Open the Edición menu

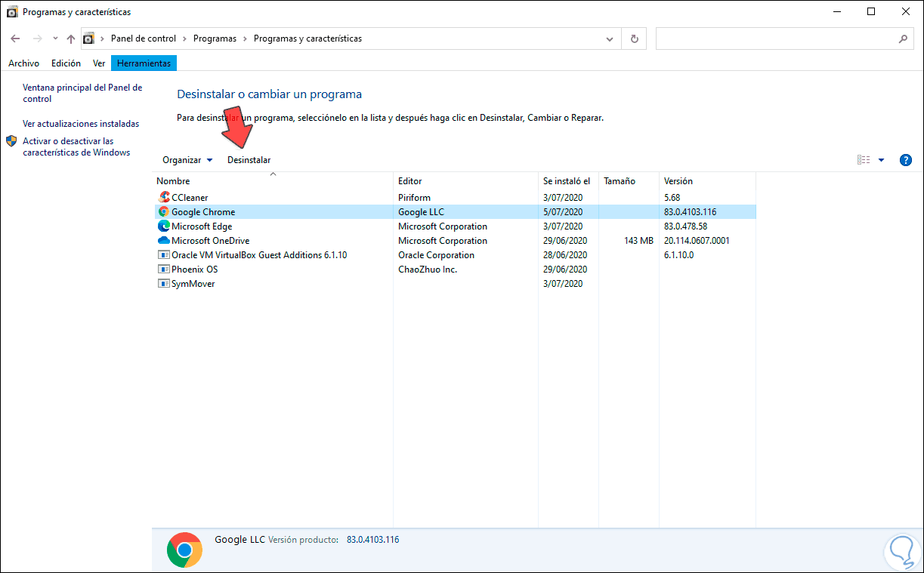(66, 63)
